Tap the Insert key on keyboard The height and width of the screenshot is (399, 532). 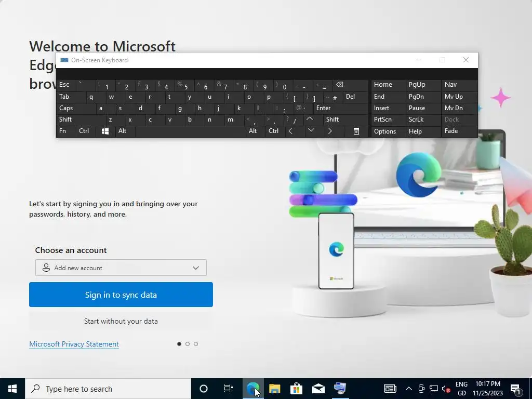pos(388,108)
